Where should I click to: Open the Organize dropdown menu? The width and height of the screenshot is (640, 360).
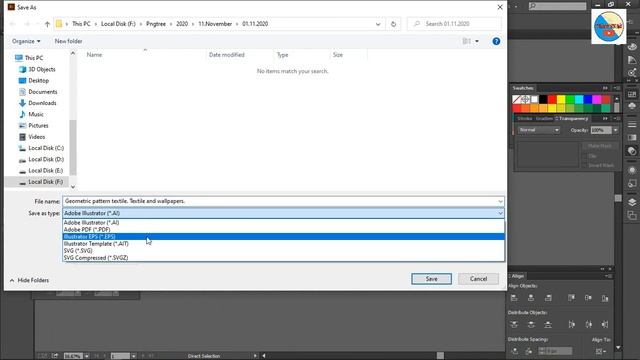tap(26, 41)
